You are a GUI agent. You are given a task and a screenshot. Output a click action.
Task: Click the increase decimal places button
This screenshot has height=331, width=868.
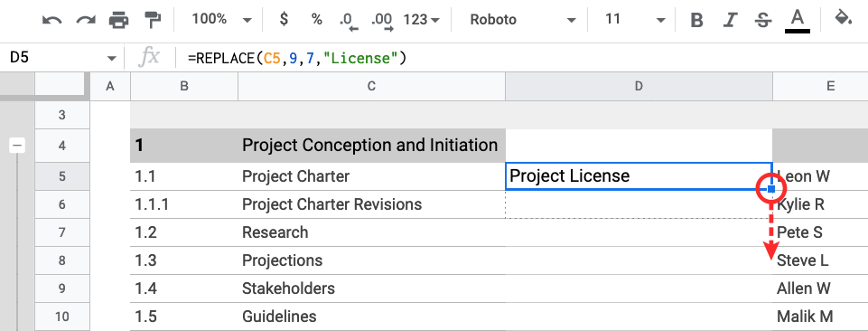coord(382,21)
